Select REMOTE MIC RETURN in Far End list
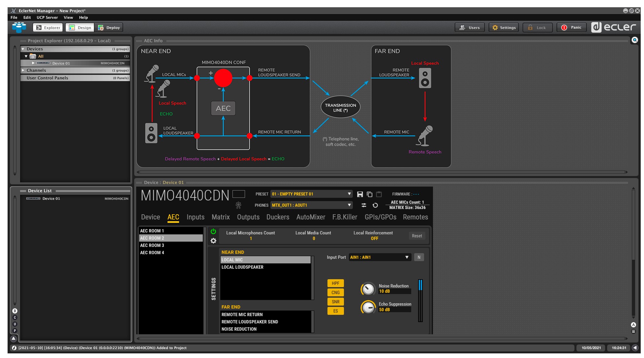Image resolution: width=644 pixels, height=358 pixels. click(265, 315)
